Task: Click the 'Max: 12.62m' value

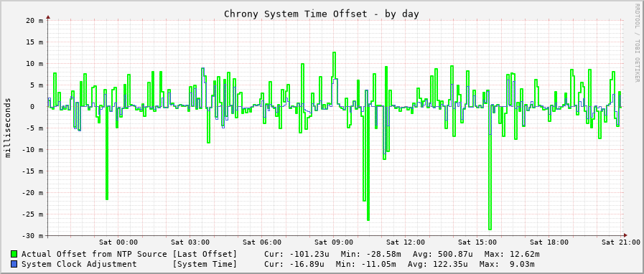Action: [x=512, y=255]
